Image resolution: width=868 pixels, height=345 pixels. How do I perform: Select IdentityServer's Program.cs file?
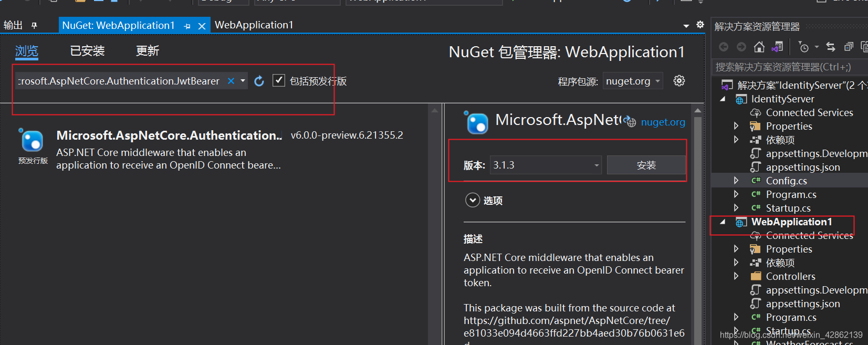click(x=791, y=194)
